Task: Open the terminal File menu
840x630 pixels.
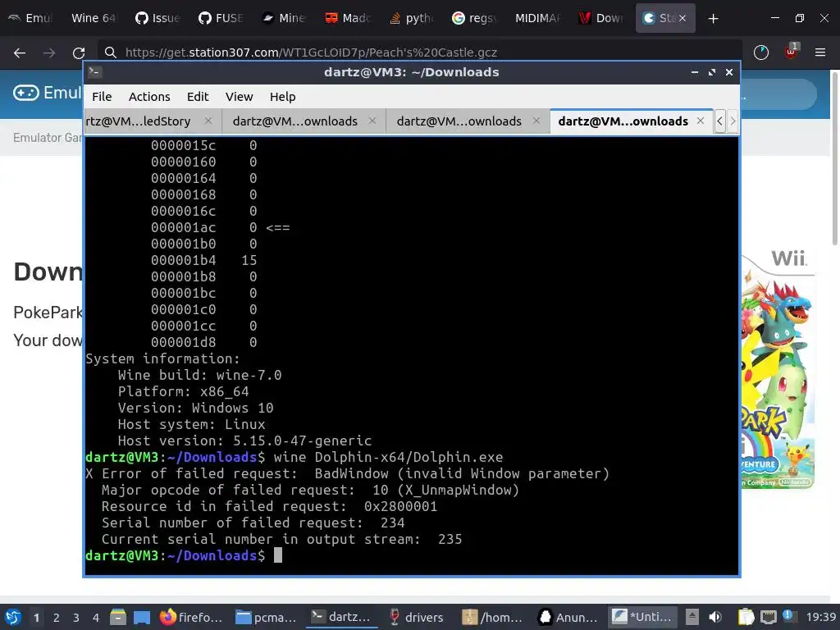Action: 102,97
